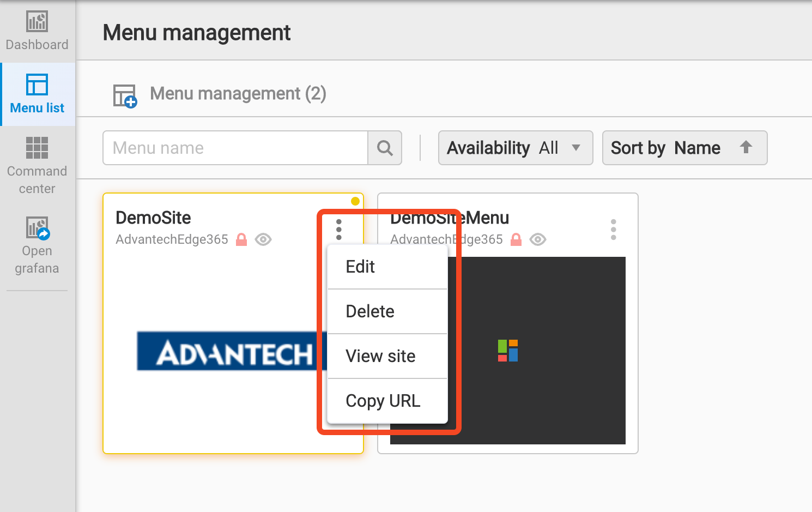812x512 pixels.
Task: Open three-dot menu on DemoSiteMenu card
Action: 613,230
